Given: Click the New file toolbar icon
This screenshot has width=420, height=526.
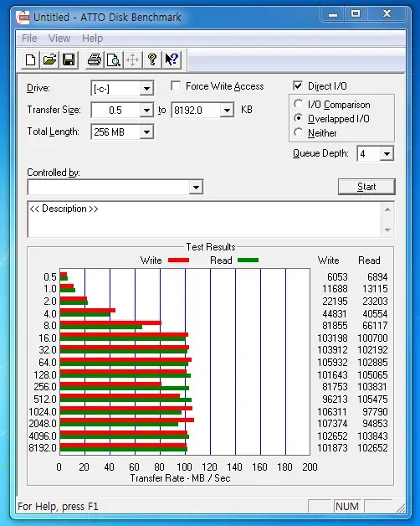Looking at the screenshot, I should (x=30, y=60).
